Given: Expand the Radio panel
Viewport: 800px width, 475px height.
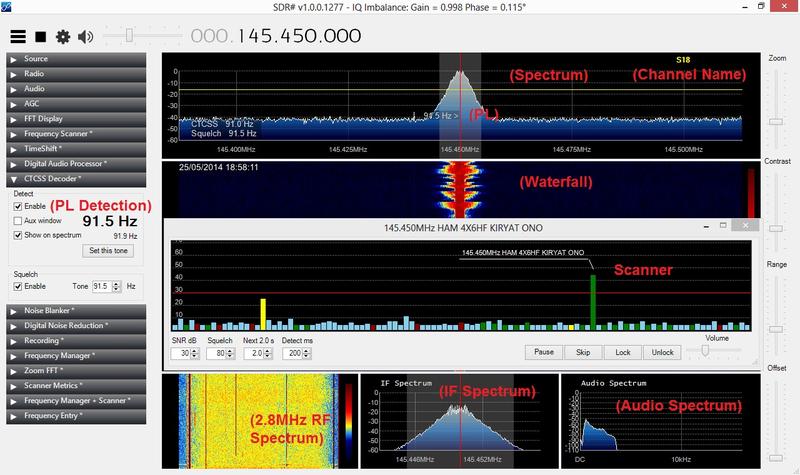Looking at the screenshot, I should [x=76, y=74].
